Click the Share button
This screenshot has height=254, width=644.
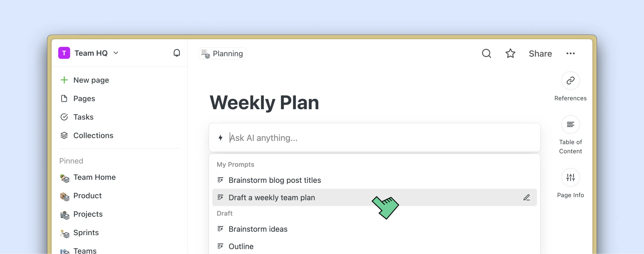(540, 54)
